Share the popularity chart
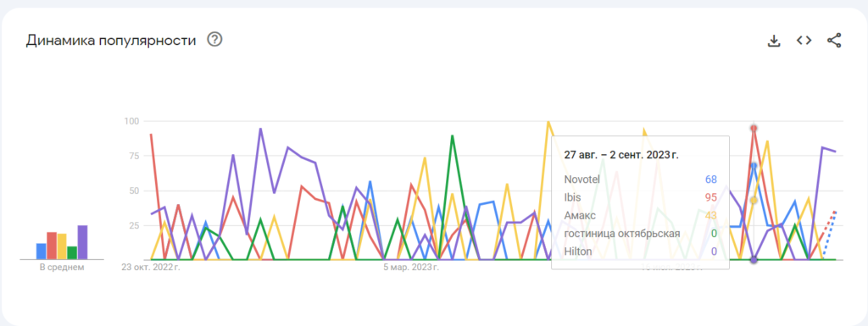868x326 pixels. (834, 41)
